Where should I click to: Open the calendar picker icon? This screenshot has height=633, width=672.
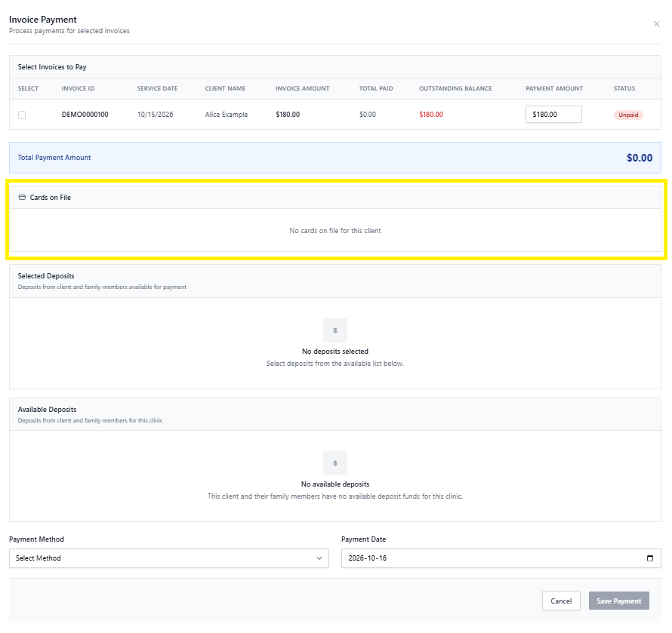pos(649,558)
